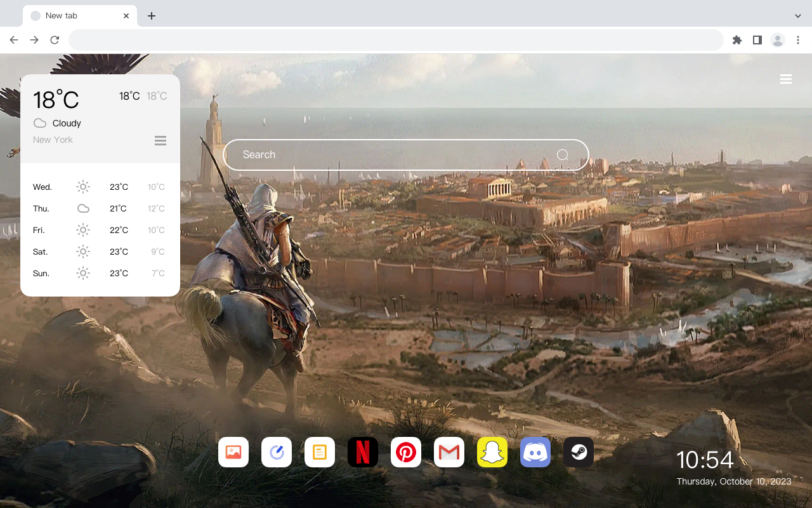Click the cloud icon in the Thu. row
Screen dimensions: 812x508
click(83, 208)
